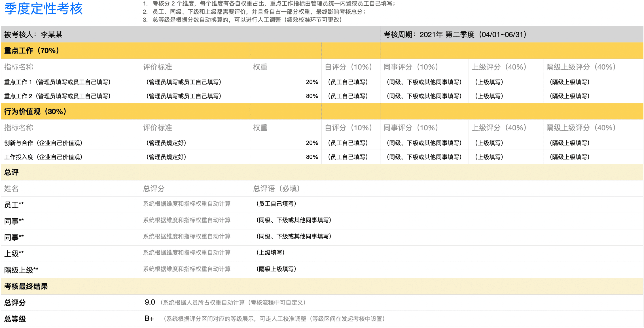The width and height of the screenshot is (644, 328).
Task: Select the 员工** name cell
Action: (70, 205)
